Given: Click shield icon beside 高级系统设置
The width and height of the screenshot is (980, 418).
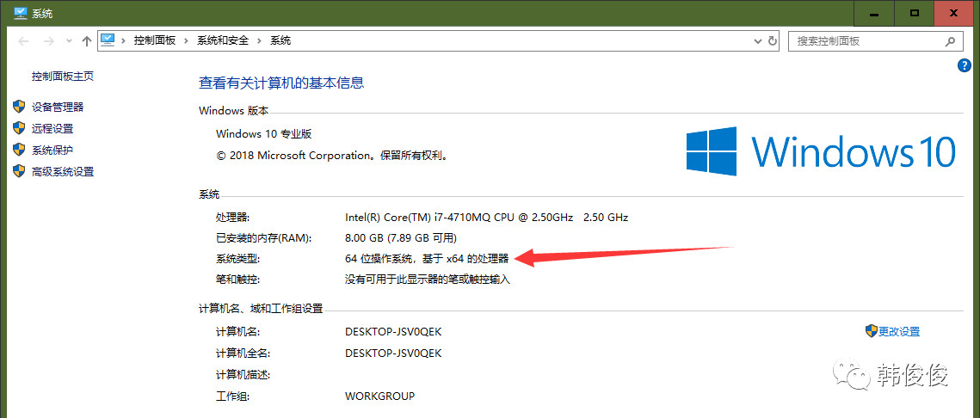Looking at the screenshot, I should point(19,171).
